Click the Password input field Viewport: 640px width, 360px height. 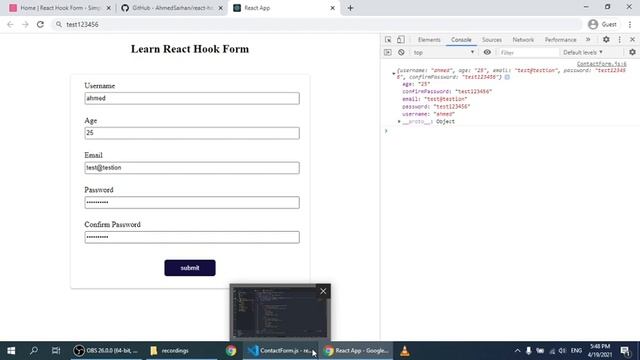click(x=192, y=202)
